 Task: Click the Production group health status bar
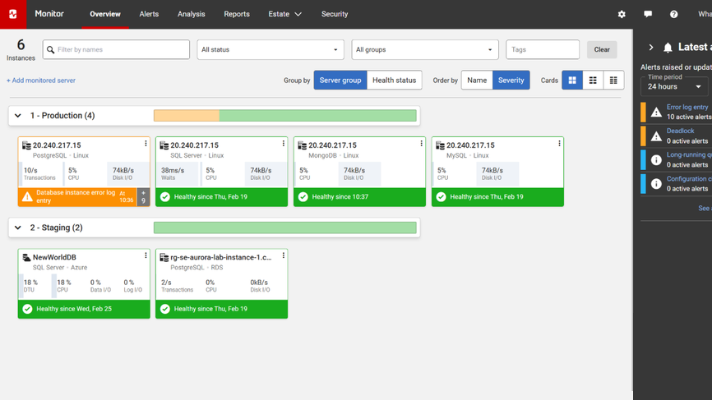[x=285, y=116]
